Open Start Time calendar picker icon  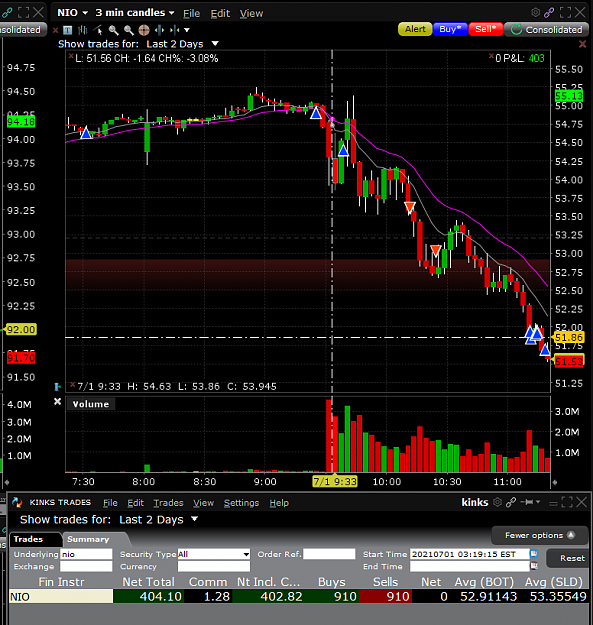tap(534, 554)
